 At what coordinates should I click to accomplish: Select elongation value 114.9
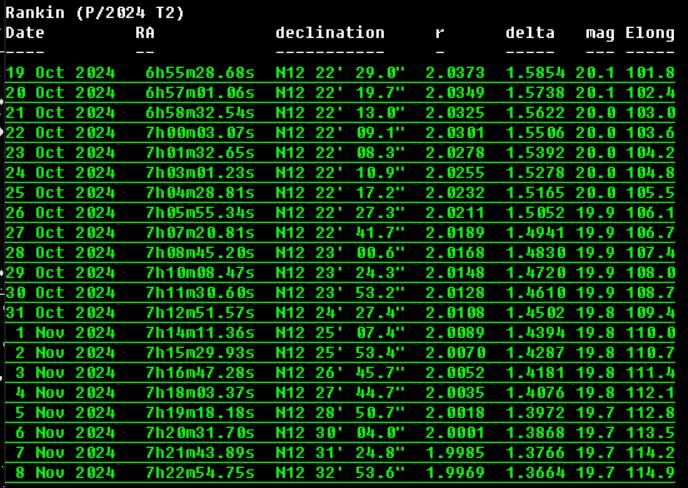650,473
